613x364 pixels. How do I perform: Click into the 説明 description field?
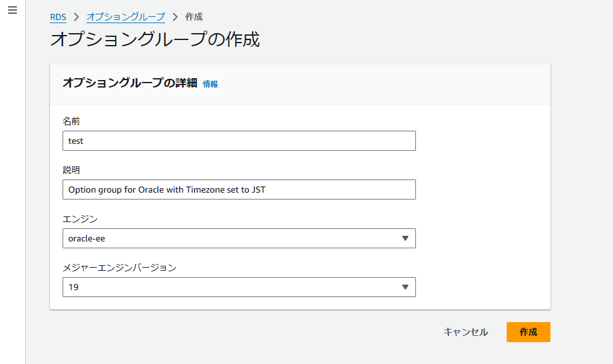point(239,190)
